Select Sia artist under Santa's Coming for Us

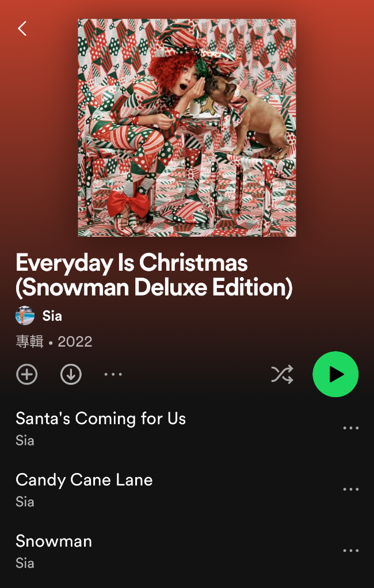click(25, 440)
